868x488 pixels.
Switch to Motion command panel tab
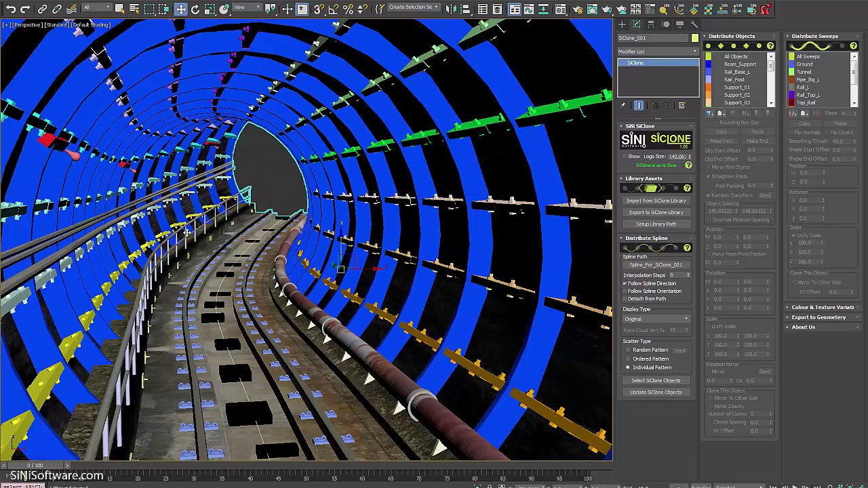coord(665,24)
